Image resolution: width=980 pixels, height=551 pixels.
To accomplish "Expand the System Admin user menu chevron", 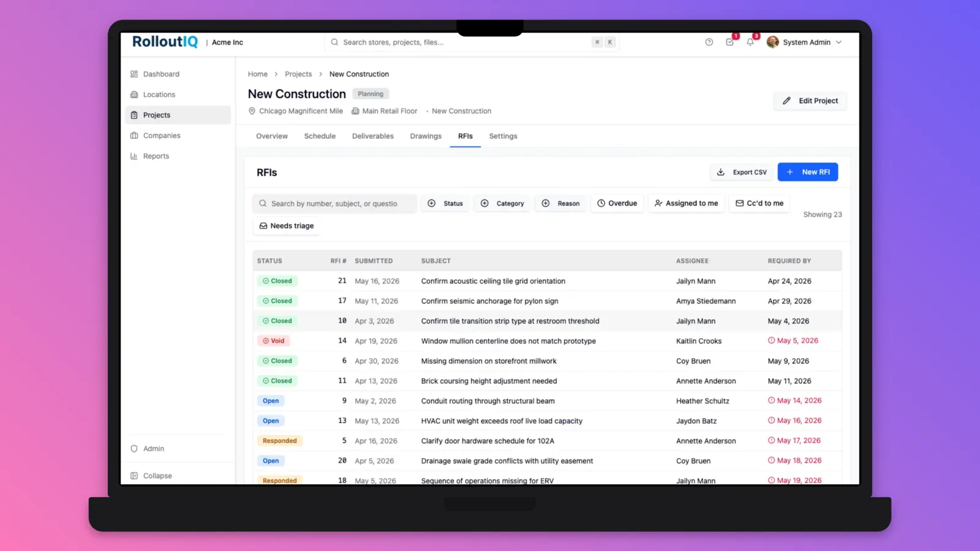I will click(839, 42).
